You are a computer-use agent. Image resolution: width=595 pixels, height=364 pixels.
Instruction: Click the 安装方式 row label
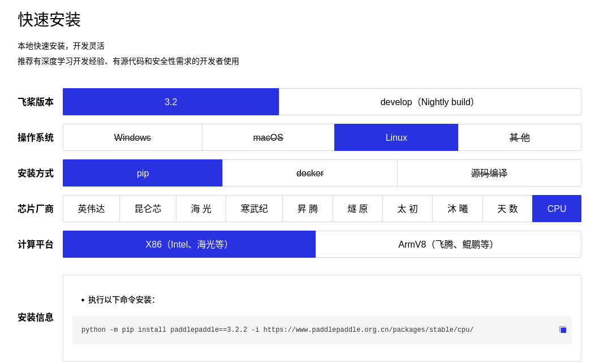pos(36,173)
